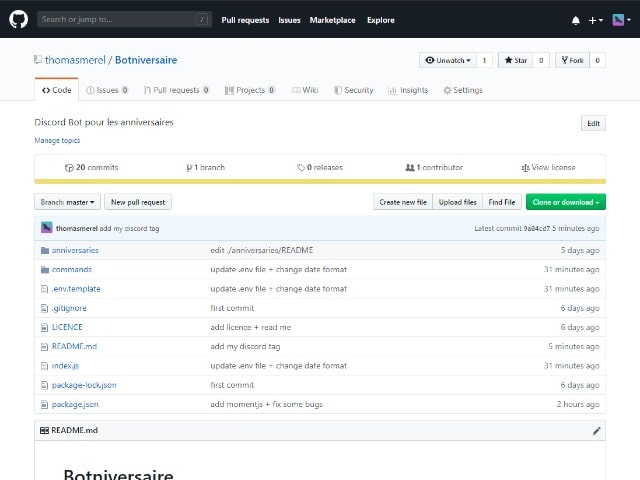This screenshot has width=640, height=480.
Task: Click the Find File button
Action: pyautogui.click(x=502, y=202)
